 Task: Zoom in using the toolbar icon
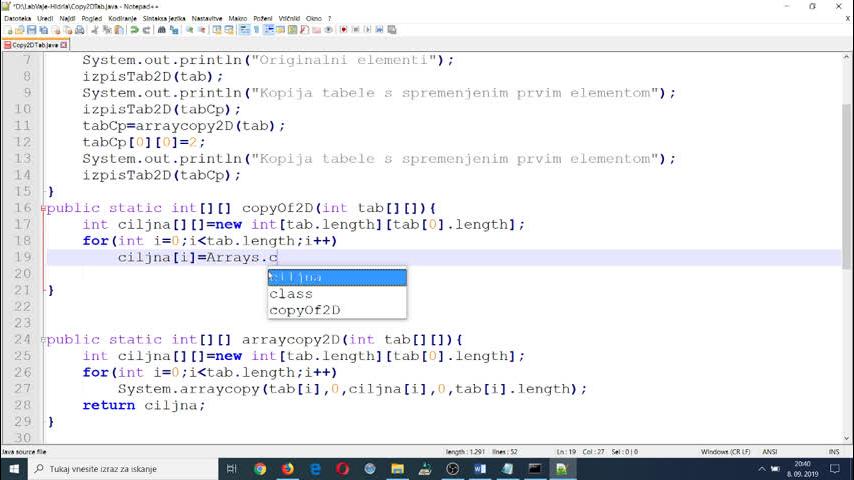[x=190, y=29]
